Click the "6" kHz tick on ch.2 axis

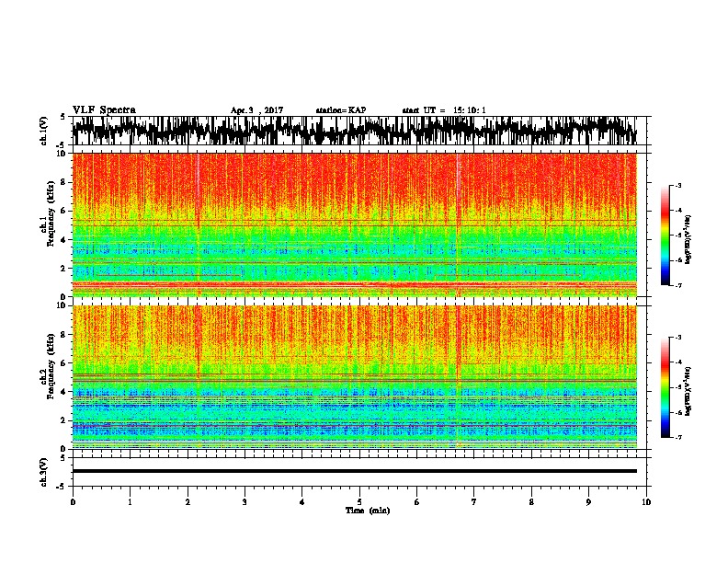64,363
